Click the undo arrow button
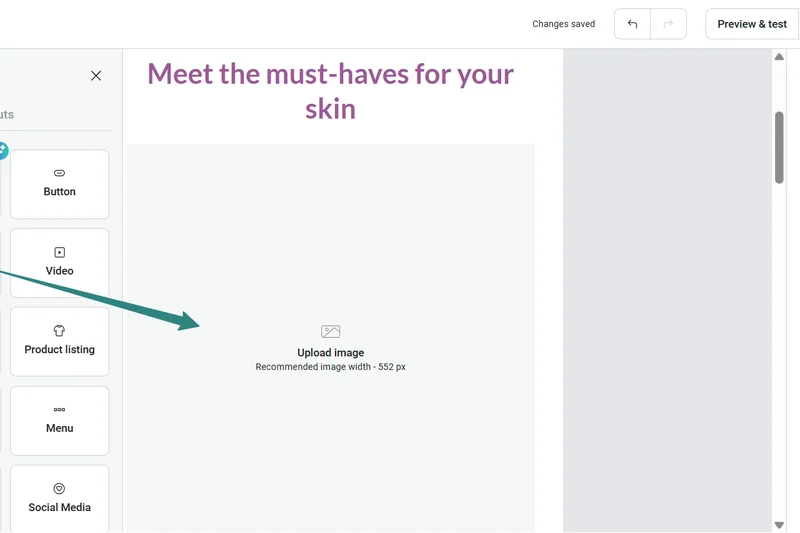Image resolution: width=800 pixels, height=533 pixels. pyautogui.click(x=632, y=24)
